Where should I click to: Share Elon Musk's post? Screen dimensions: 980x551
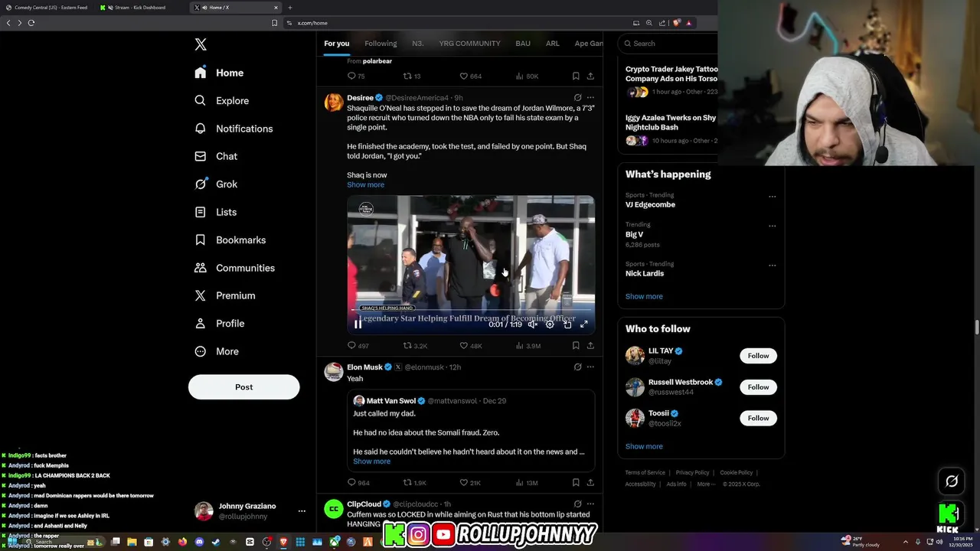coord(590,483)
